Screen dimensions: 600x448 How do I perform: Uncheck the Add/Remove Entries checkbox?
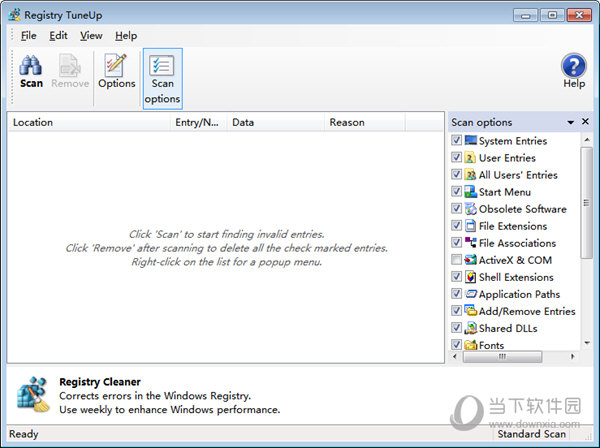[456, 310]
